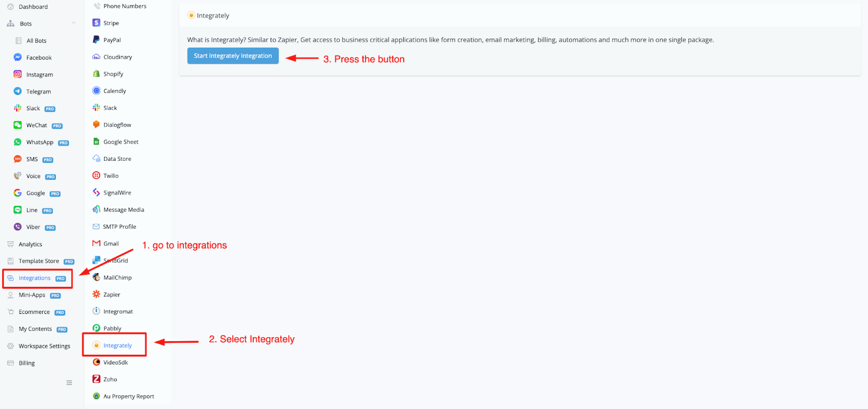
Task: Collapse the sidebar with the hamburger icon
Action: pyautogui.click(x=69, y=382)
